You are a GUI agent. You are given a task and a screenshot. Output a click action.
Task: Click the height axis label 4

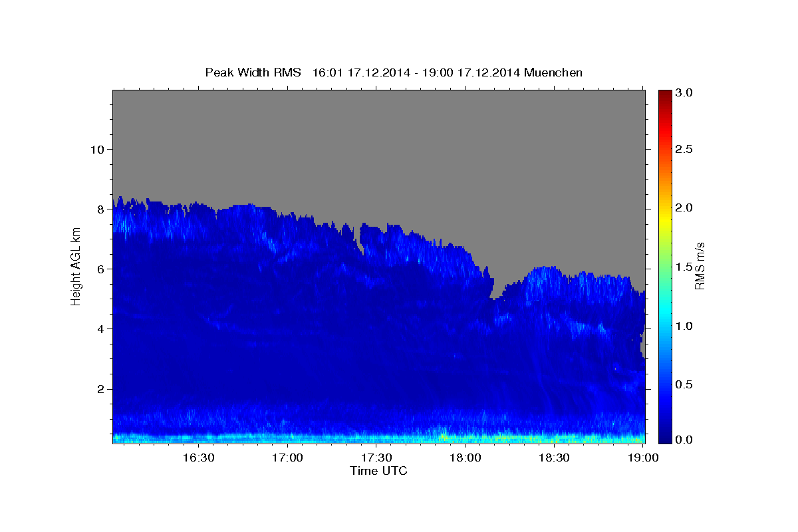(100, 329)
